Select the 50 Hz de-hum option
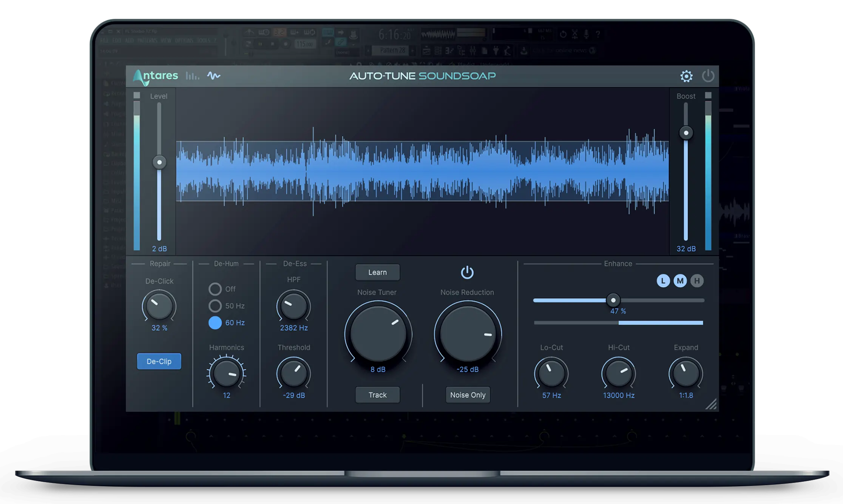Viewport: 843px width, 504px height. tap(215, 306)
